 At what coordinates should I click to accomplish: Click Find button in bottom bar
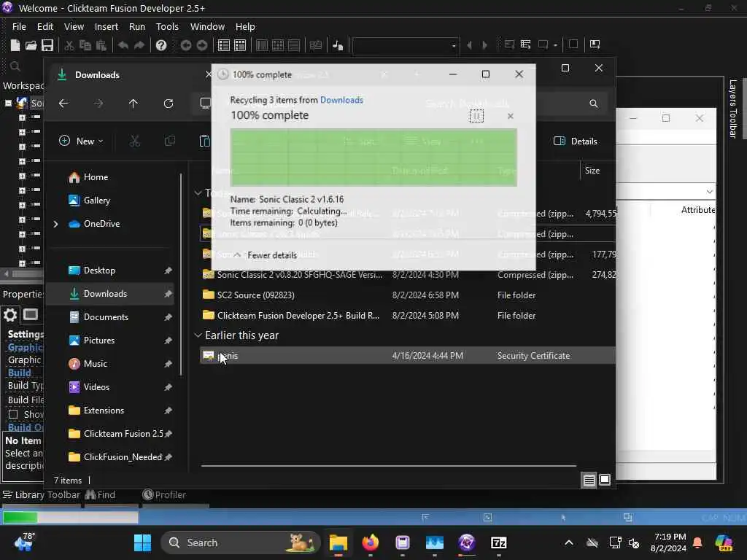tap(101, 495)
